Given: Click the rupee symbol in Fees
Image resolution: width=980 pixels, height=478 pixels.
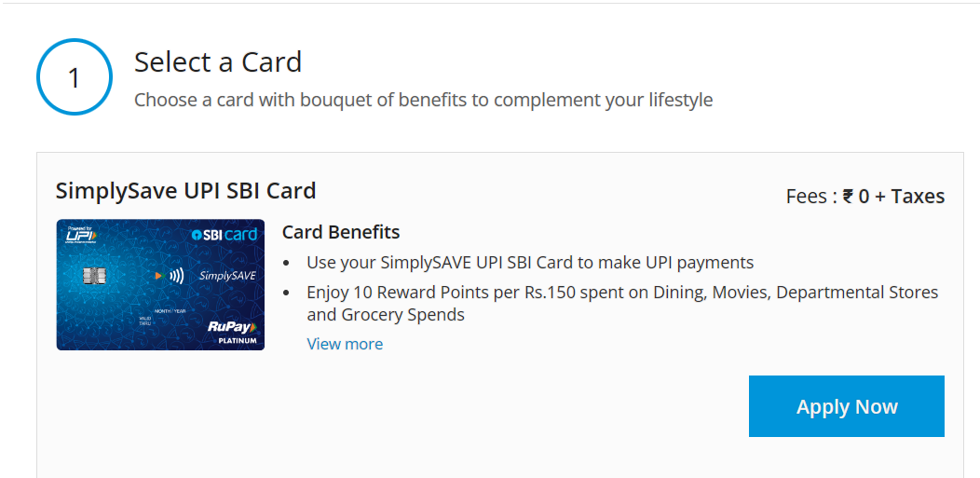Looking at the screenshot, I should coord(848,197).
